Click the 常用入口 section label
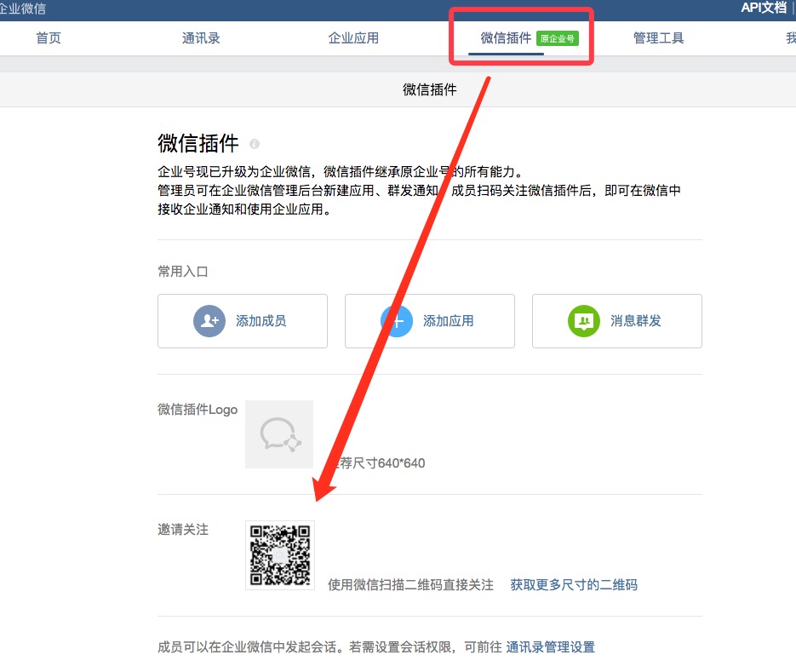 [x=183, y=272]
